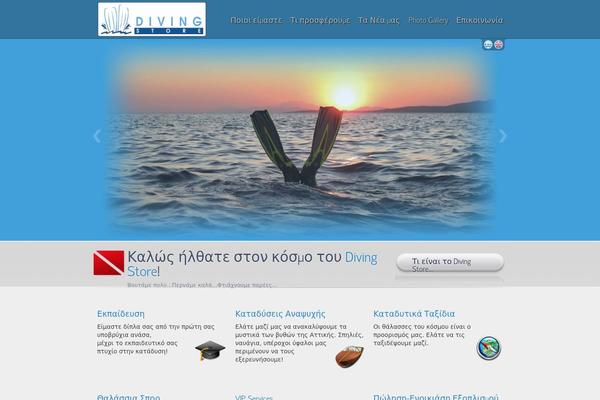This screenshot has width=600, height=400.
Task: Switch site language to Greek flag
Action: point(488,45)
